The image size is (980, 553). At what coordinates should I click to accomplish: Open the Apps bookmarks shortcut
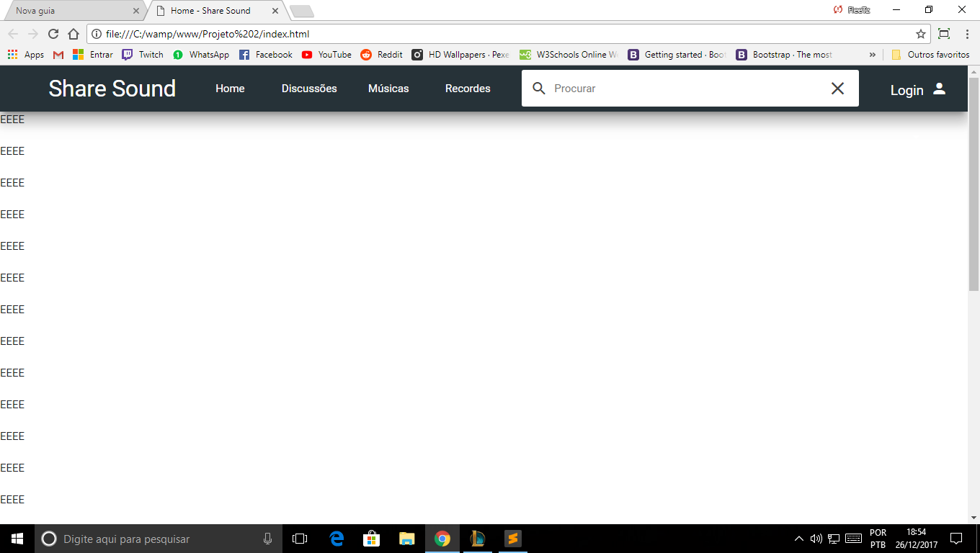coord(26,55)
